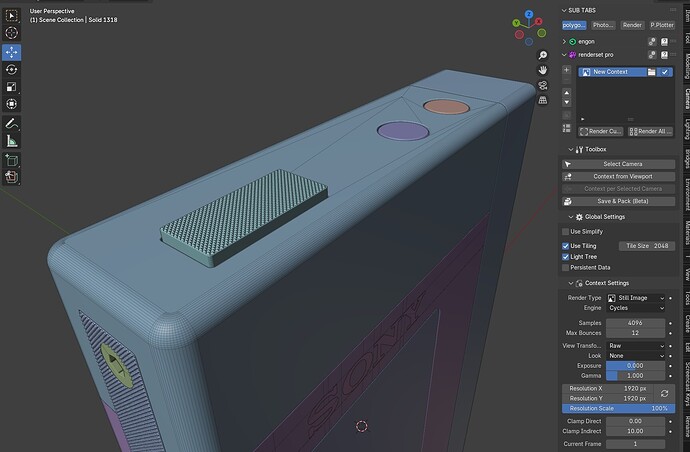Enable the Use Simplify checkbox
Viewport: 690px width, 452px height.
[x=565, y=232]
